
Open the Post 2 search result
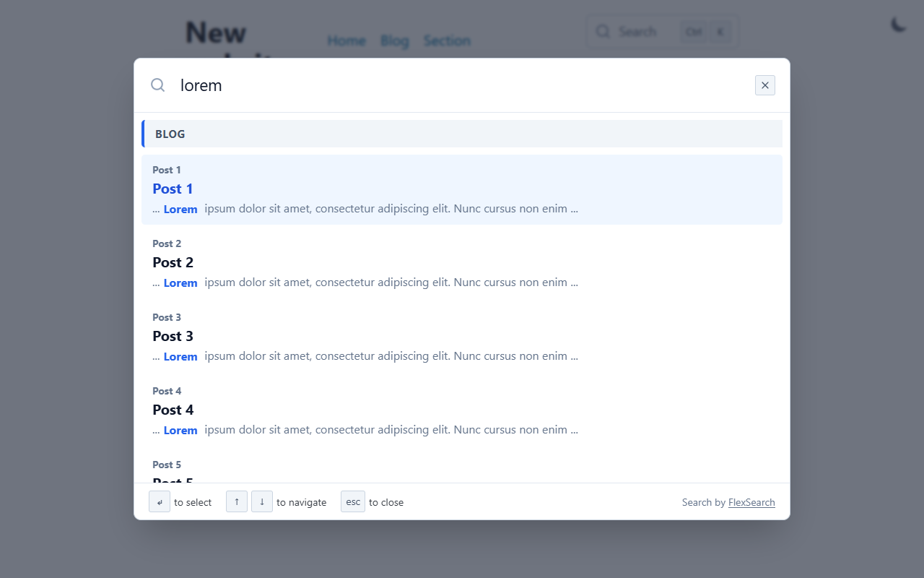(x=462, y=263)
